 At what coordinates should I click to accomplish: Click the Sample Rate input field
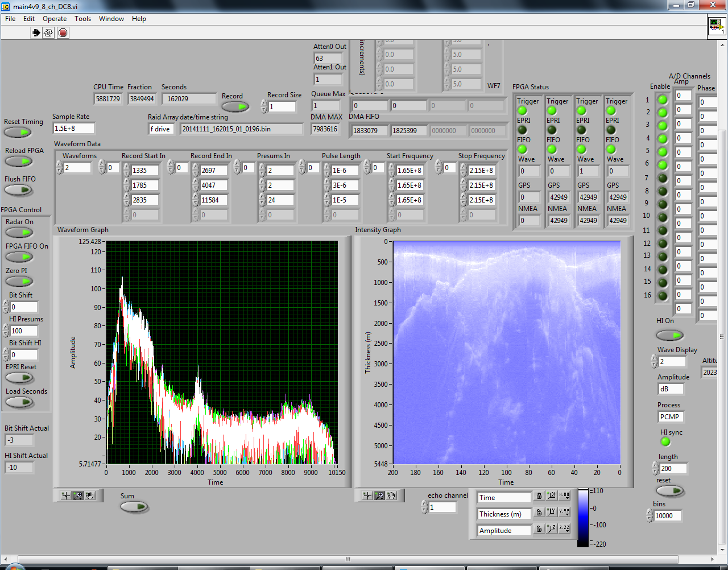click(x=73, y=129)
